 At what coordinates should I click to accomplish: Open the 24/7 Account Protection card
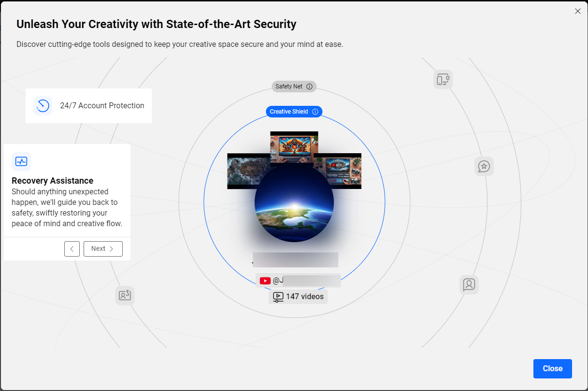89,106
